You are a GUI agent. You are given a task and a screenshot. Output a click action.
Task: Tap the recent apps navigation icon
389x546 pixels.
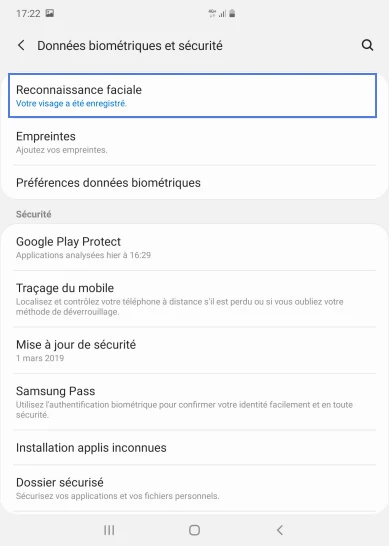pyautogui.click(x=109, y=530)
